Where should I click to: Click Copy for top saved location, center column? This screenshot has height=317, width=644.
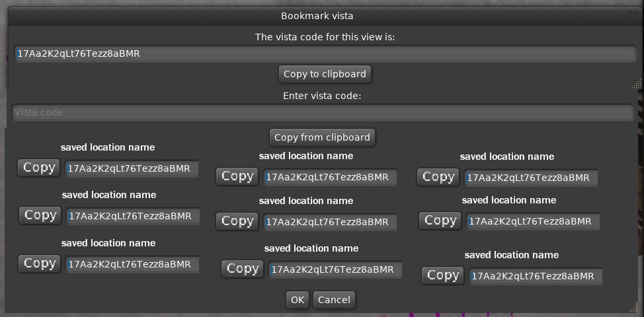237,176
